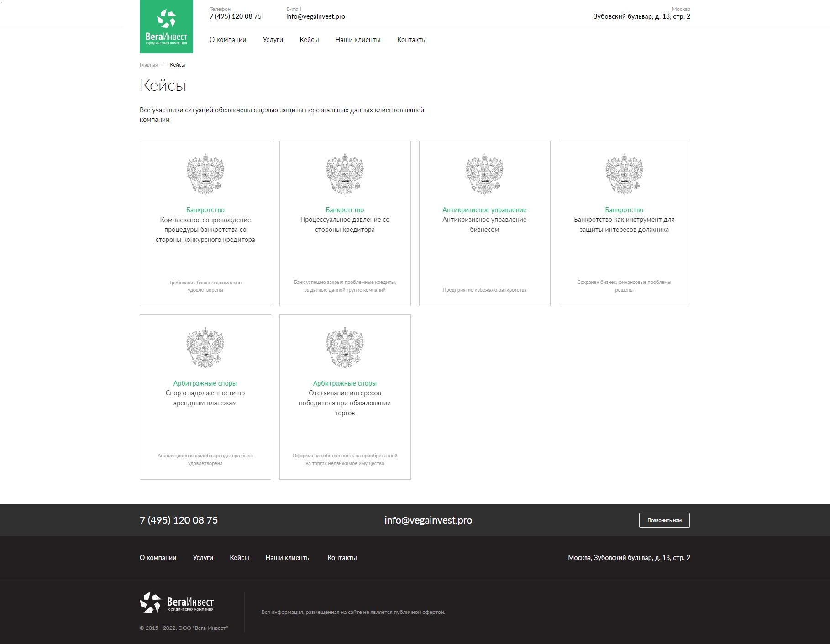Open Контакты in the top navigation
This screenshot has width=830, height=644.
click(x=412, y=40)
